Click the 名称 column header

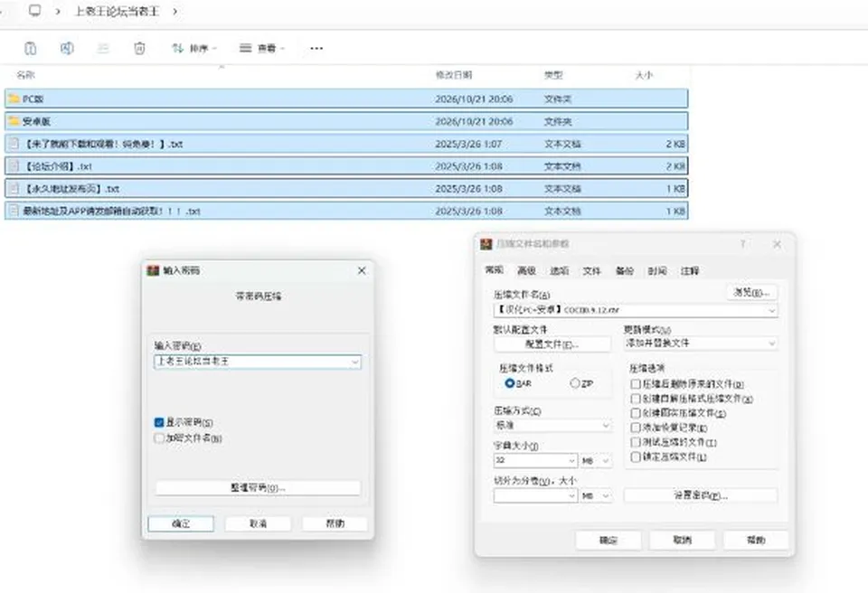(x=25, y=75)
